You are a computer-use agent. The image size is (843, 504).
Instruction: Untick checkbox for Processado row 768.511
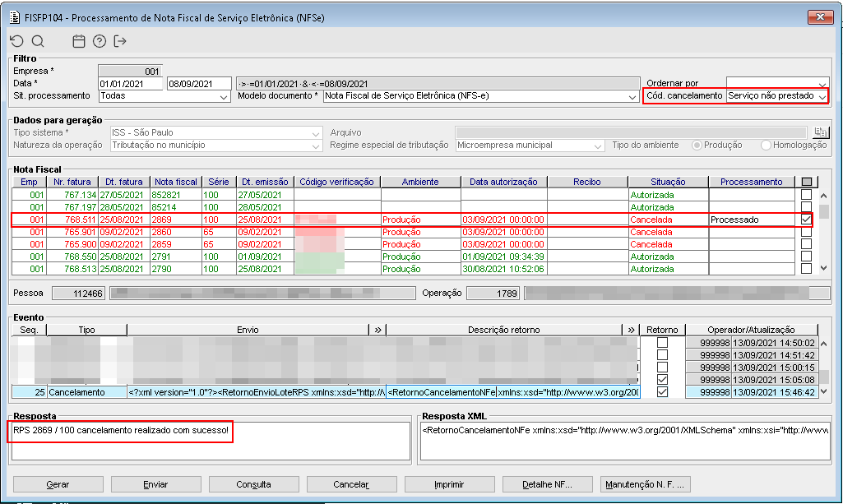pos(807,220)
